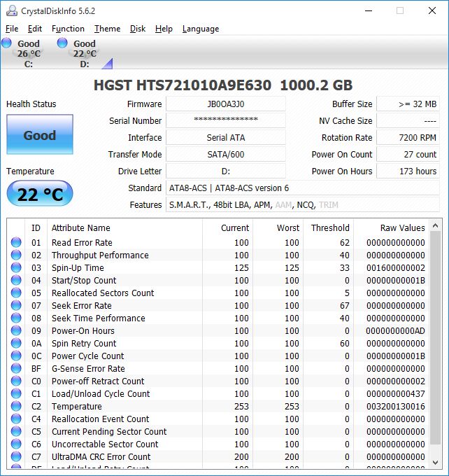Click the Firmware field JB0OA3J0
This screenshot has height=476, width=449.
pyautogui.click(x=226, y=104)
